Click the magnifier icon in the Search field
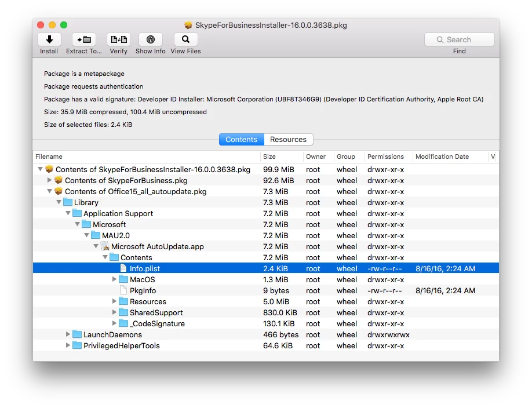The width and height of the screenshot is (532, 408). coord(440,40)
